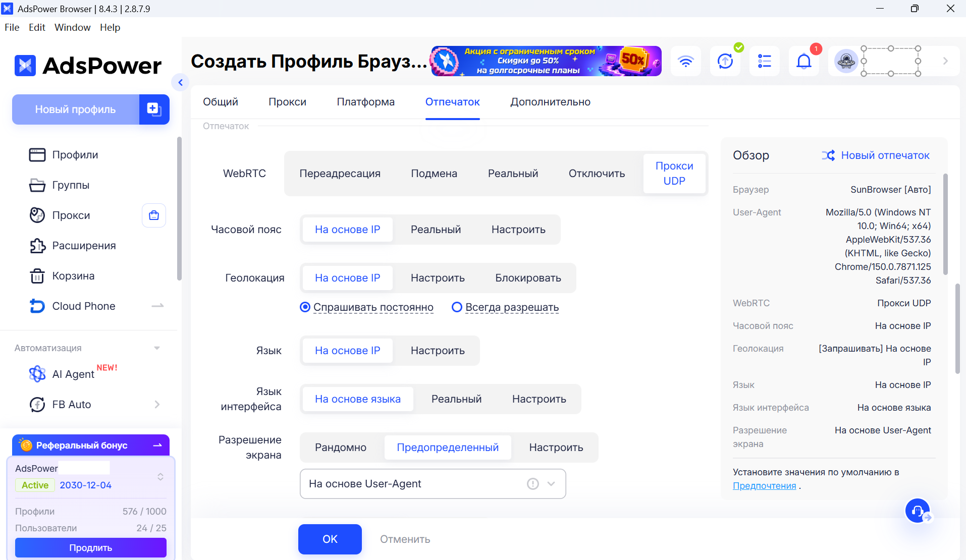The image size is (966, 560).
Task: Expand the FB Auto submenu chevron
Action: click(x=157, y=405)
